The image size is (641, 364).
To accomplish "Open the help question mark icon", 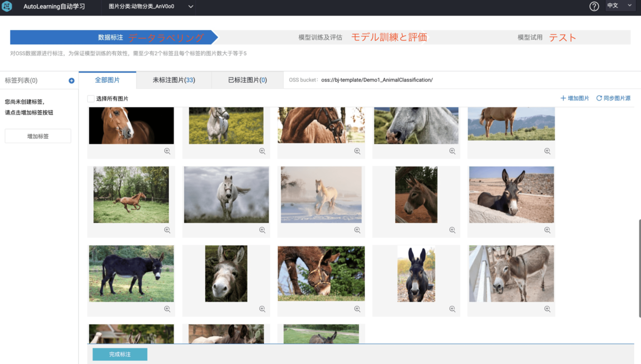I will point(594,6).
